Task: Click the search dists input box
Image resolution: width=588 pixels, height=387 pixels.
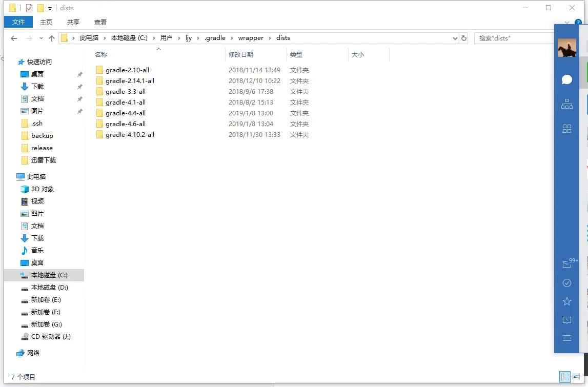Action: click(514, 38)
